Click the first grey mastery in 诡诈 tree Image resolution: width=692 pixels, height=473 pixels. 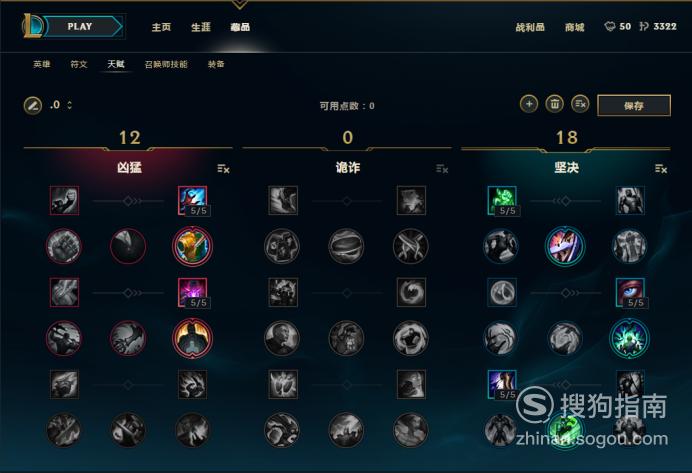coord(283,201)
